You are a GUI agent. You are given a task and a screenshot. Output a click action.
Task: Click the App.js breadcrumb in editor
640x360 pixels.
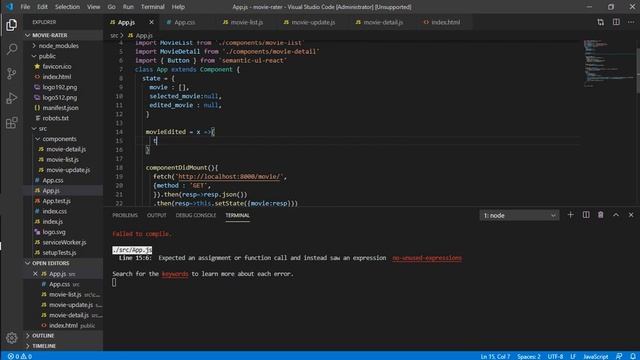pyautogui.click(x=140, y=36)
